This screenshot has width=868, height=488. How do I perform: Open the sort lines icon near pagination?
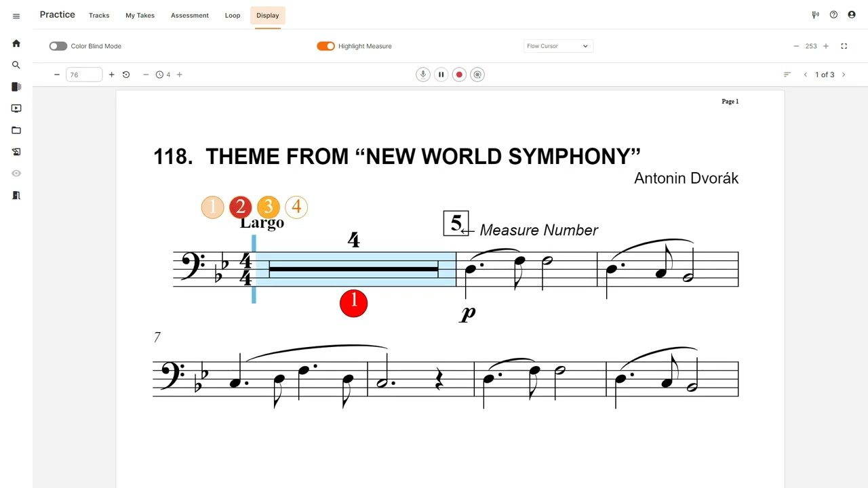pyautogui.click(x=787, y=75)
